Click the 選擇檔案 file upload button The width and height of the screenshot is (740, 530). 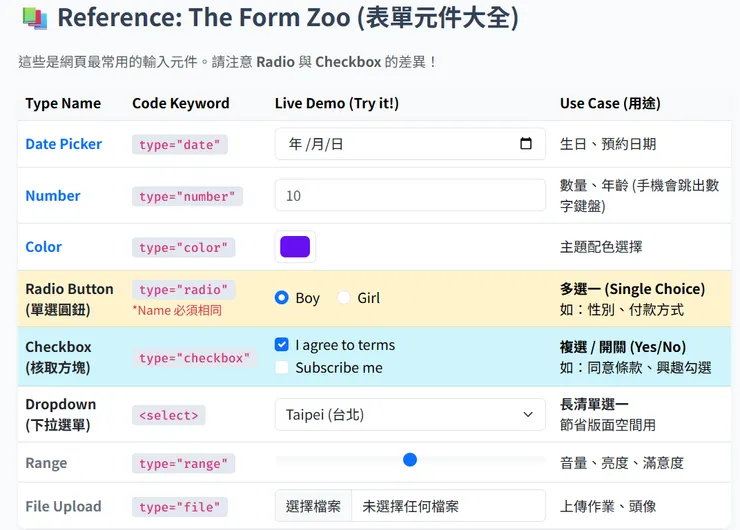pos(313,506)
